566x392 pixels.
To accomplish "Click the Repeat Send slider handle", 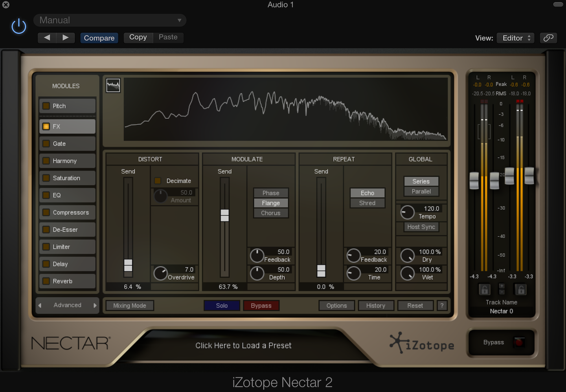I will [x=321, y=271].
